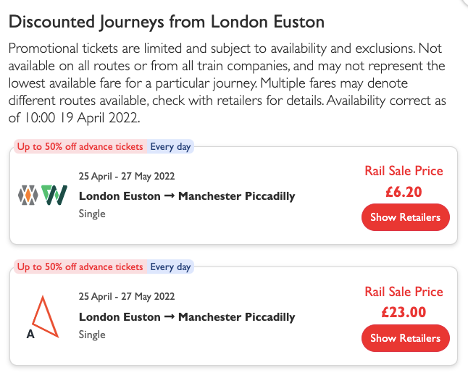Image resolution: width=468 pixels, height=378 pixels.
Task: Click the promotional tickets disclaimer paragraph
Action: tap(227, 83)
